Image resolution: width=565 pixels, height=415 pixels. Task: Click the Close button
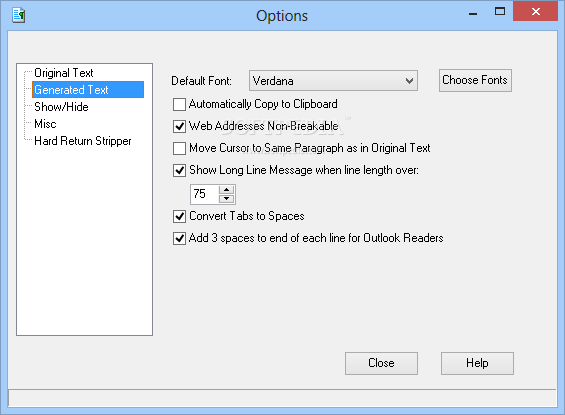coord(381,363)
